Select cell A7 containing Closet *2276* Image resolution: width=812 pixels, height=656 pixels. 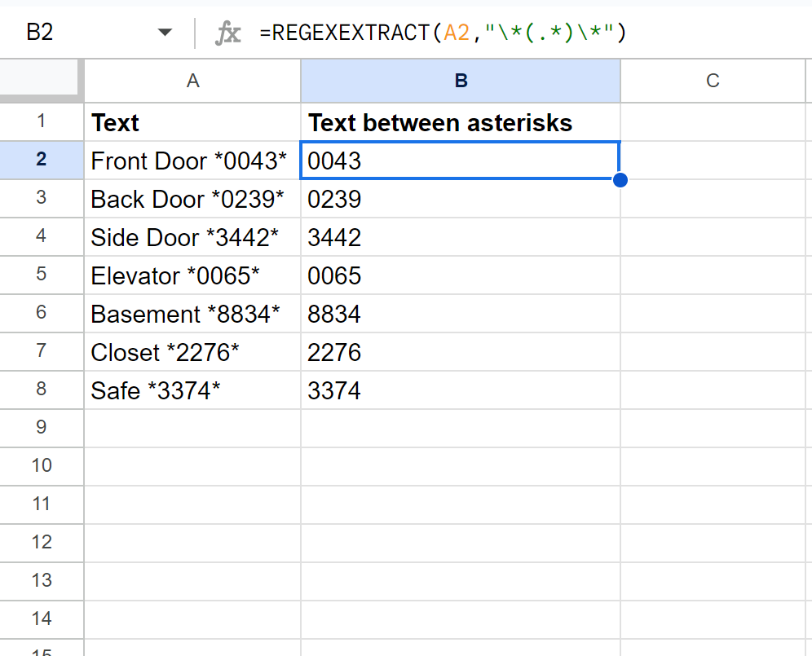click(192, 352)
